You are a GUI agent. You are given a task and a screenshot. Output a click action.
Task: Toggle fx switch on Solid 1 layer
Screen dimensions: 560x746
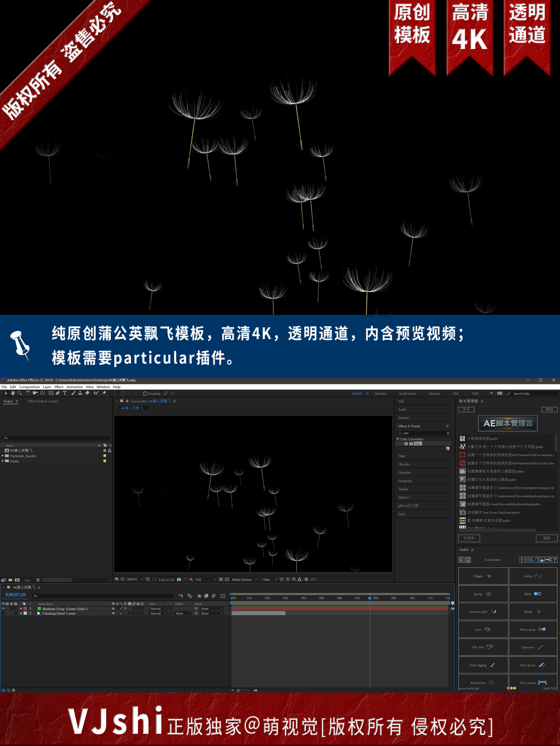[125, 608]
